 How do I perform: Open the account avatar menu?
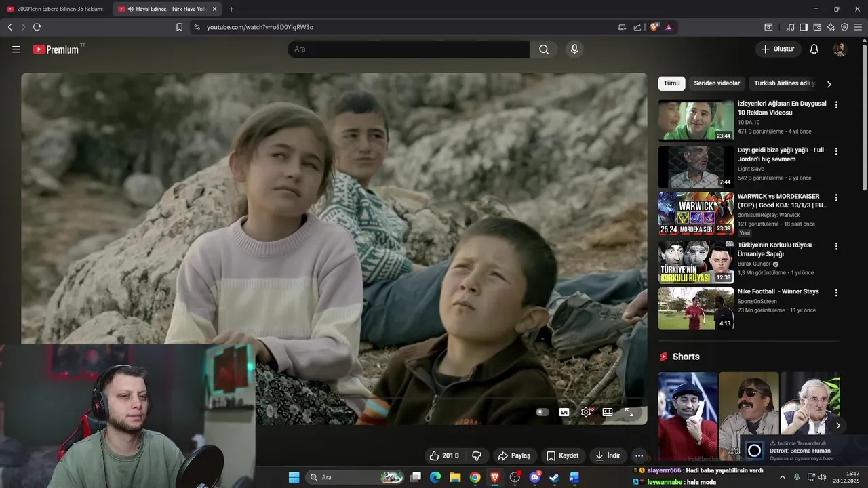[x=840, y=49]
